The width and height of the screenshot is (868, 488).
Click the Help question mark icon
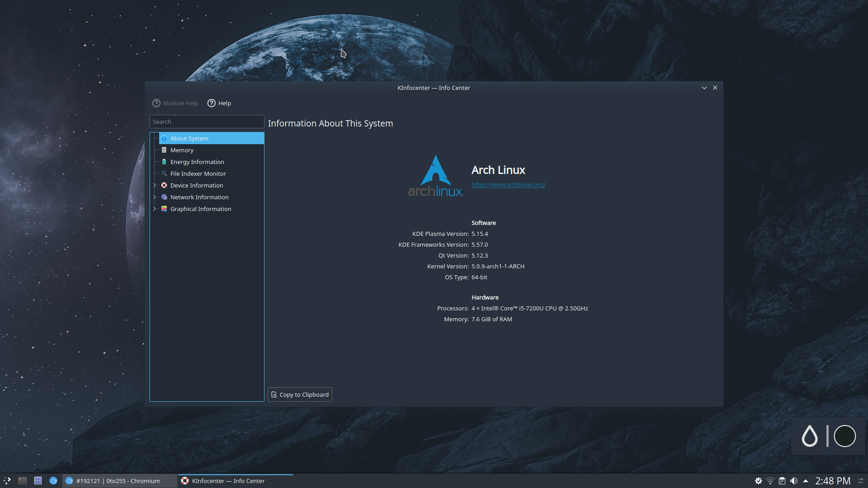(x=211, y=103)
